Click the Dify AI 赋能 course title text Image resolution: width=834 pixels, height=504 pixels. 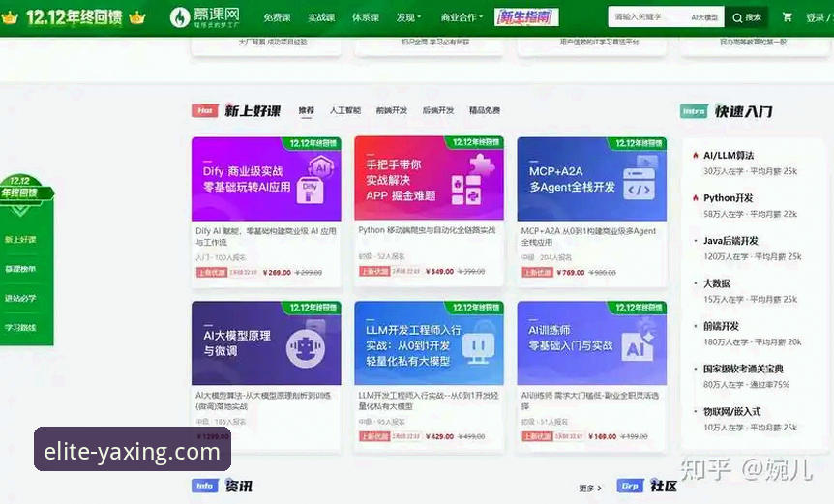265,237
